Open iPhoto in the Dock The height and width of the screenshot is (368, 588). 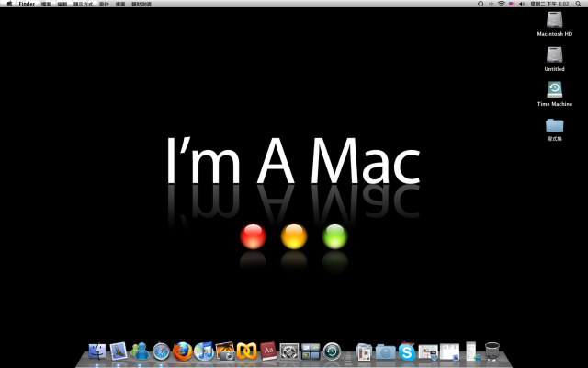pos(225,351)
